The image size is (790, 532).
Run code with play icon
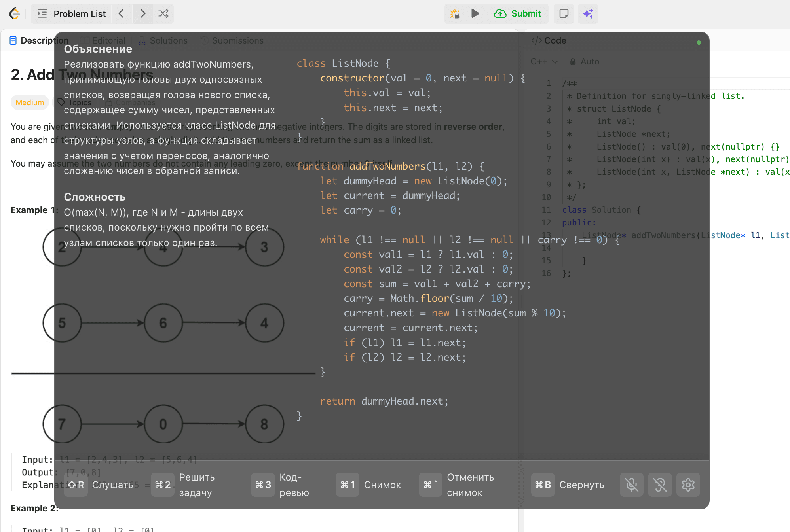pyautogui.click(x=475, y=13)
